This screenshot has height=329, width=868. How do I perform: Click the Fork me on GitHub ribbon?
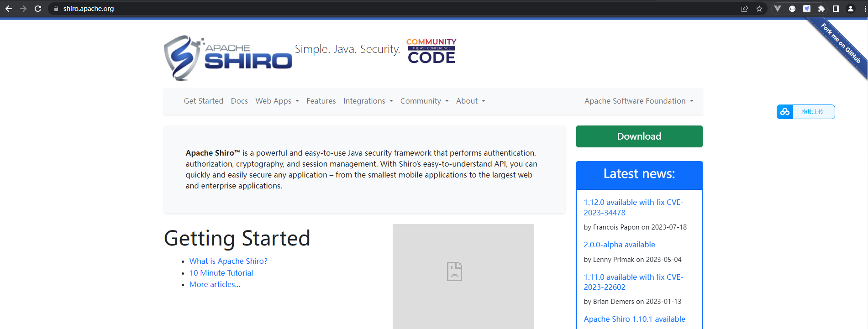[x=840, y=43]
